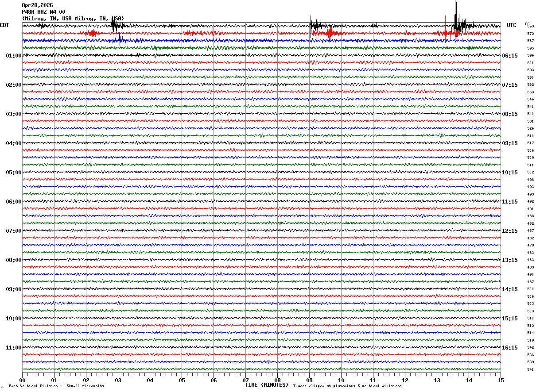
Task: Click minute 03 on the time axis
Action: [118, 380]
